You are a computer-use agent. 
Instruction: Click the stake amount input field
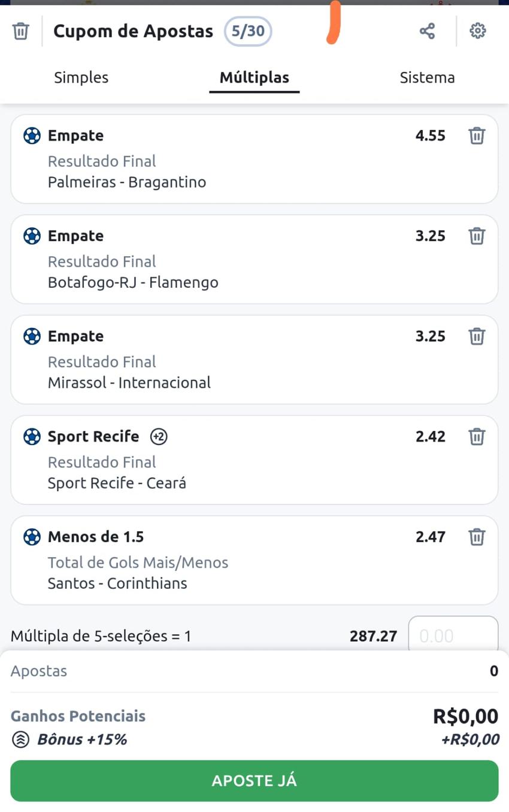click(453, 635)
